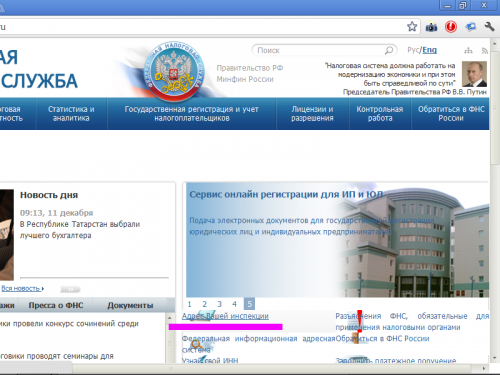Open the Все новости link
Viewport: 500px width, 375px height.
tap(22, 289)
